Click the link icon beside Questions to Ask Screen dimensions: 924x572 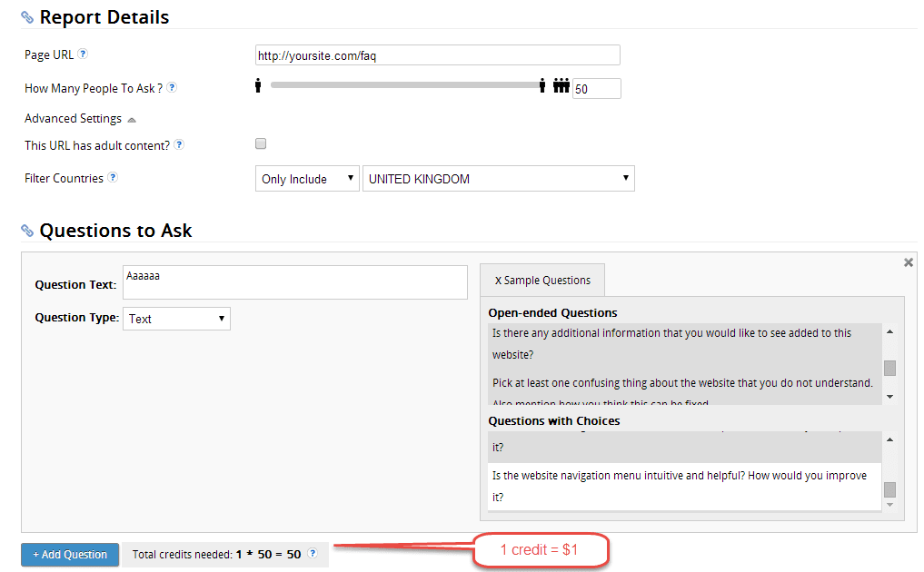27,230
